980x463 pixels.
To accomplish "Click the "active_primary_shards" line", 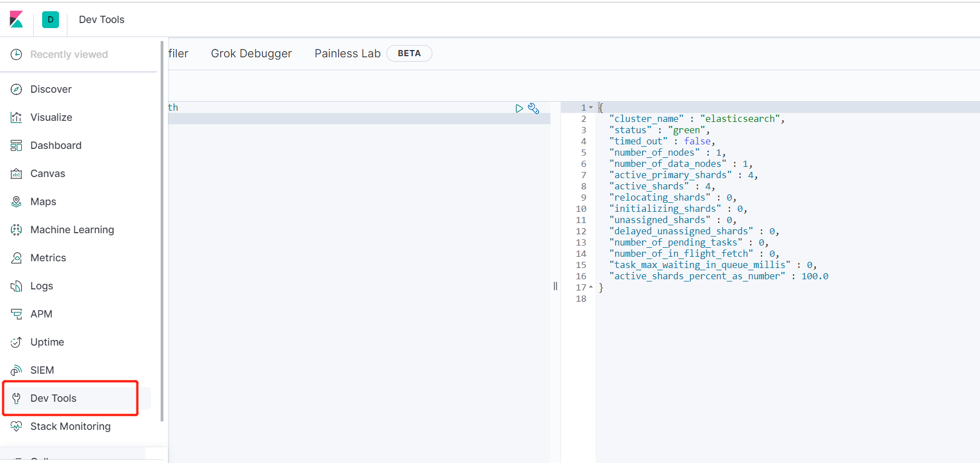I will click(x=683, y=175).
